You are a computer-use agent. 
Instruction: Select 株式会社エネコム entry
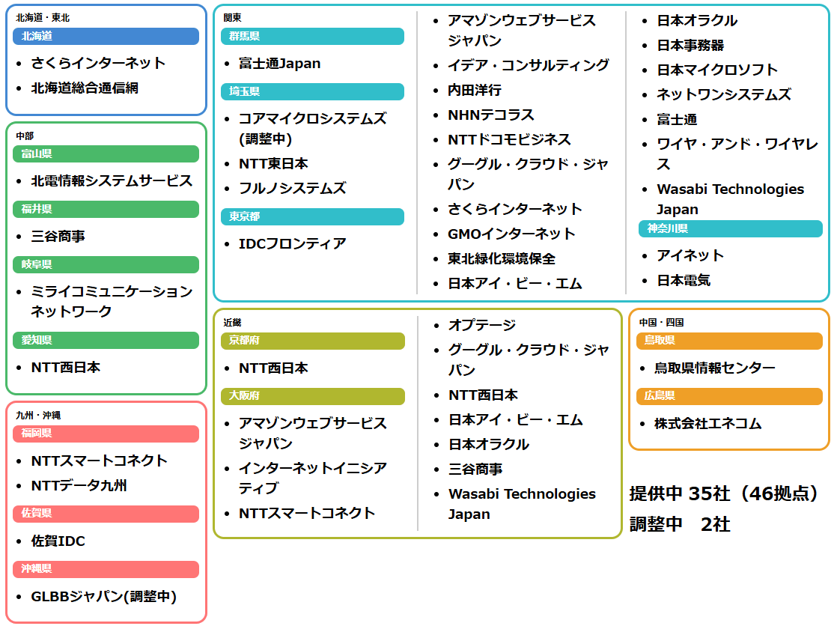click(708, 424)
